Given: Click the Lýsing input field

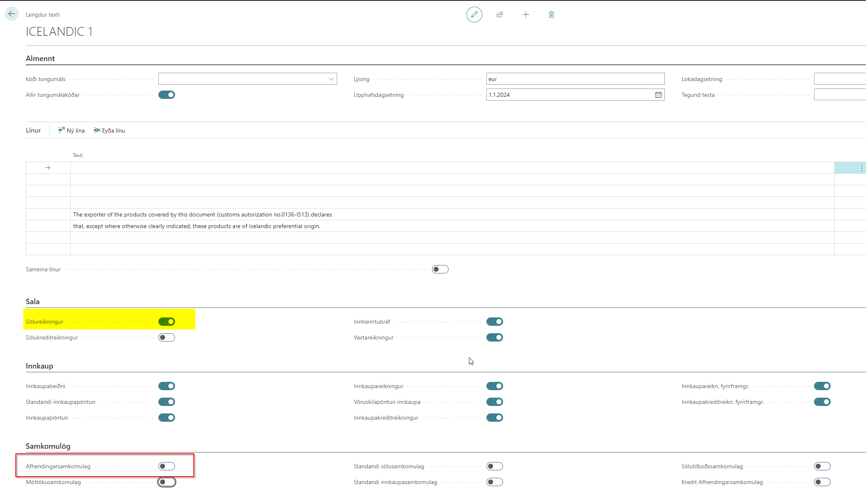Looking at the screenshot, I should click(x=575, y=79).
